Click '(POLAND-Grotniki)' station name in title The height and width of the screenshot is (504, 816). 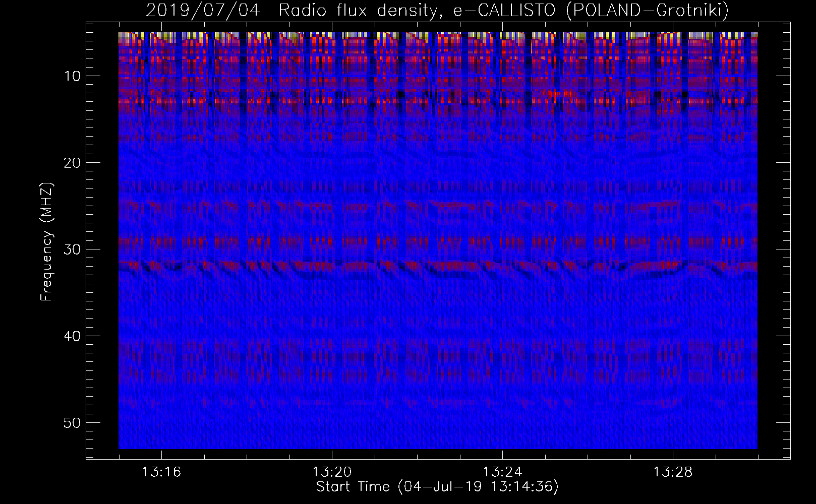point(648,11)
